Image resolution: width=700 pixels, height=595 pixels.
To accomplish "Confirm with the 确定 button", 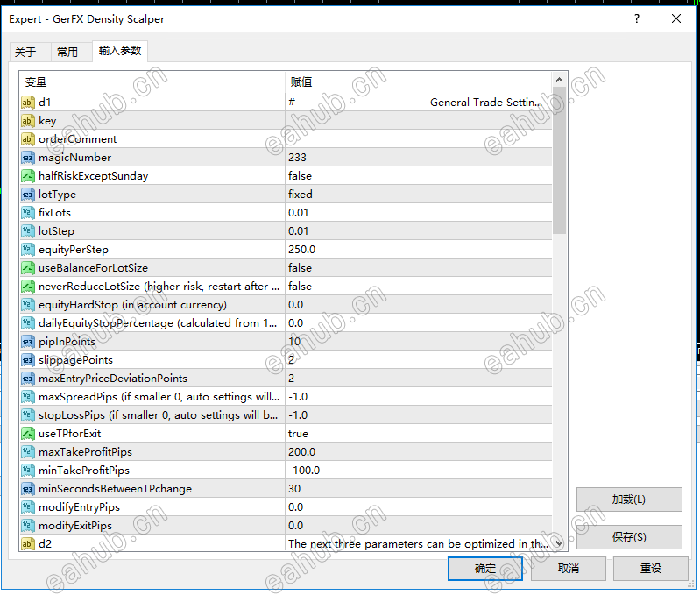I will (485, 568).
